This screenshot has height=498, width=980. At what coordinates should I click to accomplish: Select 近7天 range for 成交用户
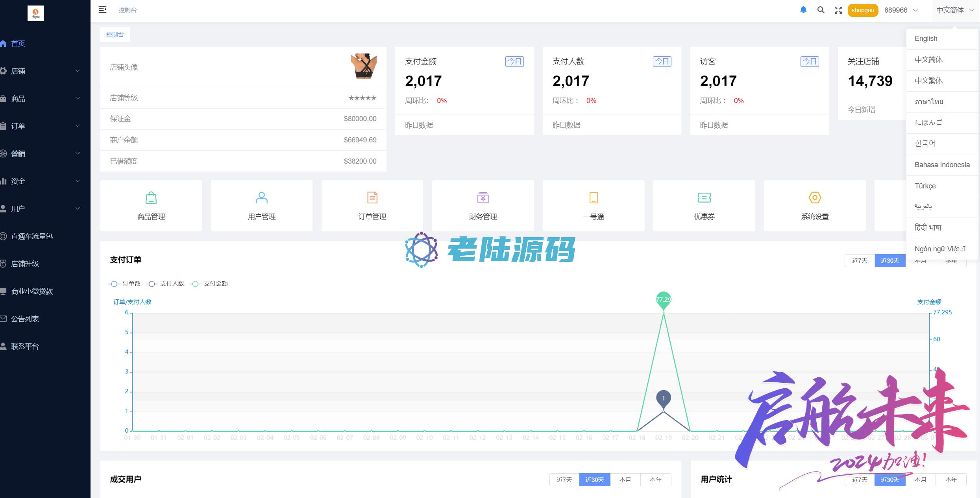click(564, 480)
